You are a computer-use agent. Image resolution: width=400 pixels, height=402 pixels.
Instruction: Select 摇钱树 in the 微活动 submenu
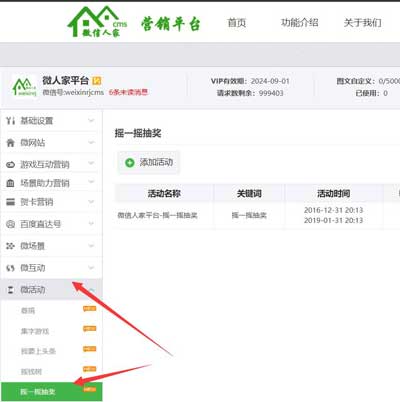(31, 372)
